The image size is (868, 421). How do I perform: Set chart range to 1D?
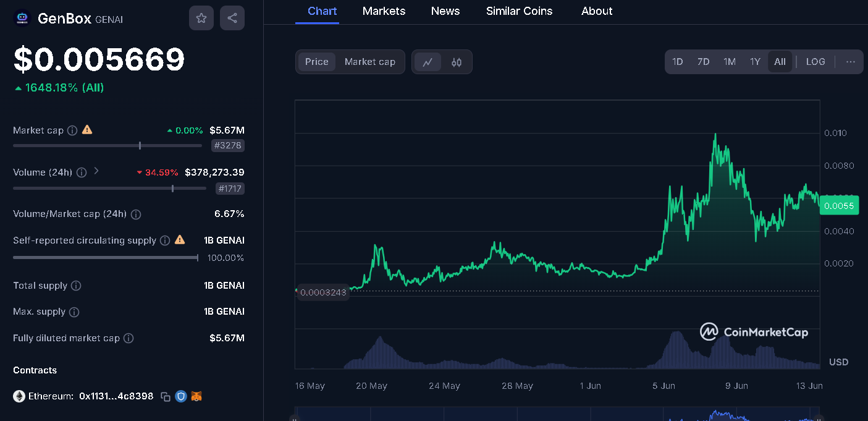(678, 62)
